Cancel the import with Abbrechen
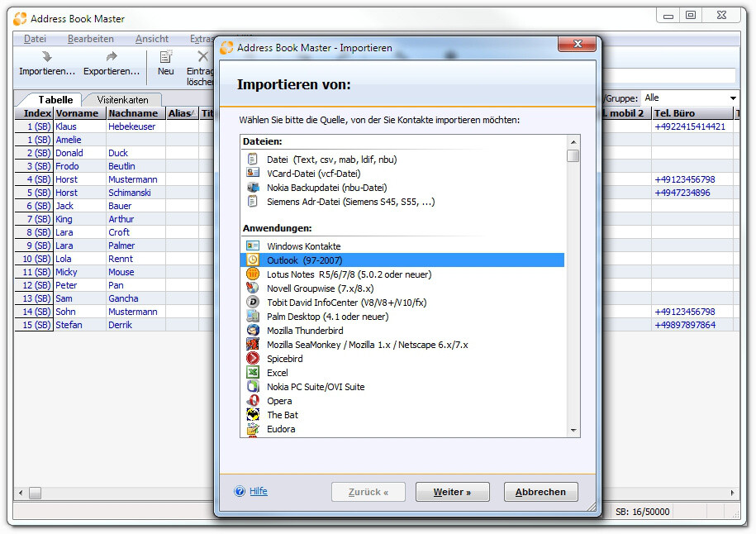 pyautogui.click(x=540, y=491)
